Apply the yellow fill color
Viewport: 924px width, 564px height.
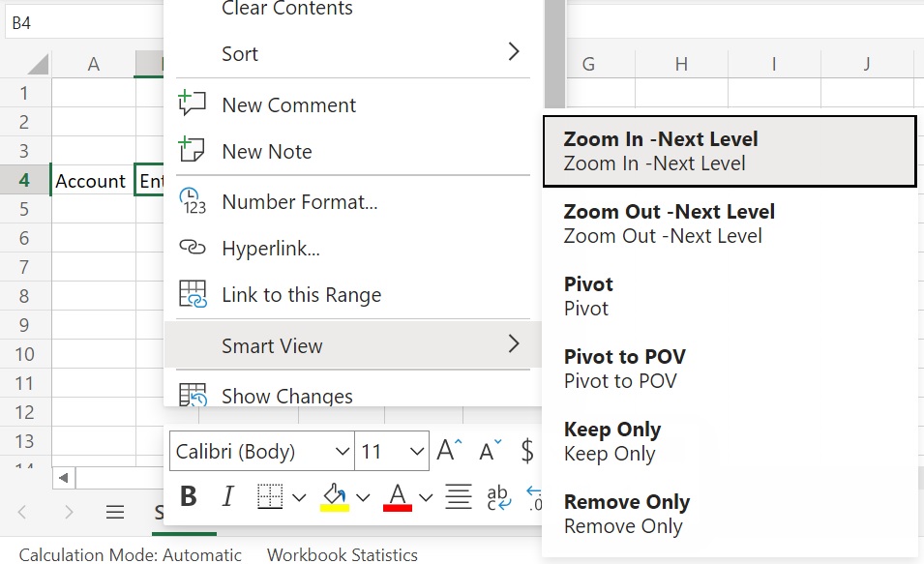point(335,497)
